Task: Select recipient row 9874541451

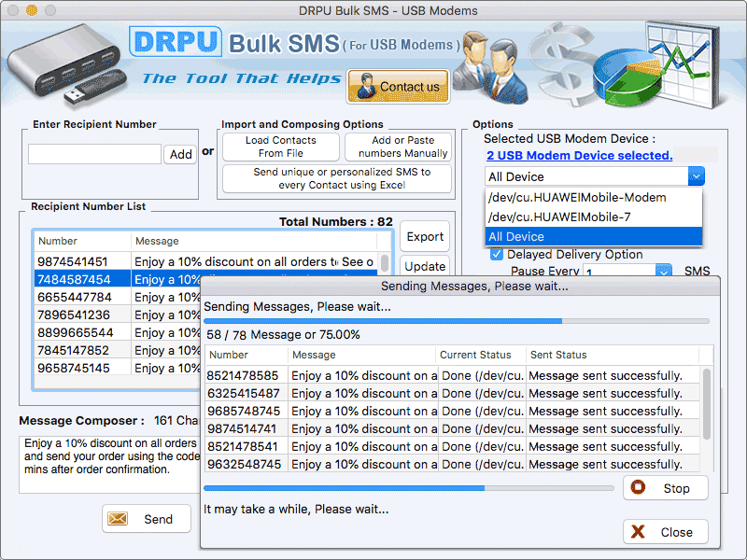Action: click(x=207, y=261)
